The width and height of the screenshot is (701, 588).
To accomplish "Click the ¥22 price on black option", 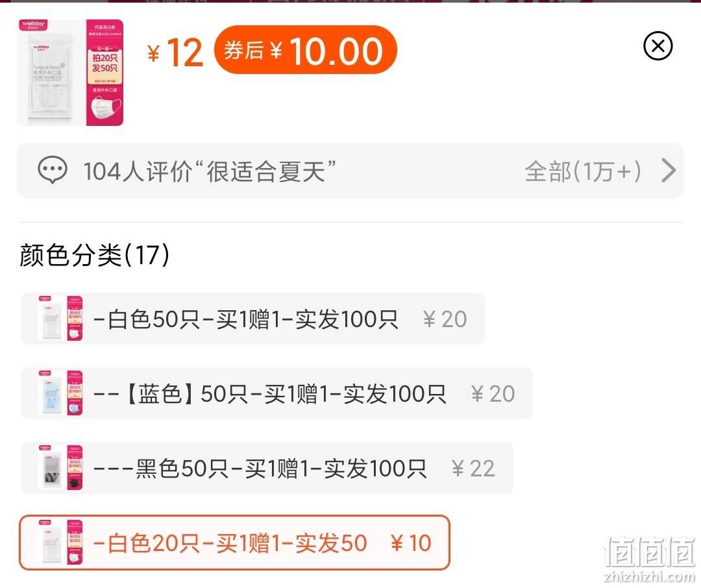I will pos(473,469).
